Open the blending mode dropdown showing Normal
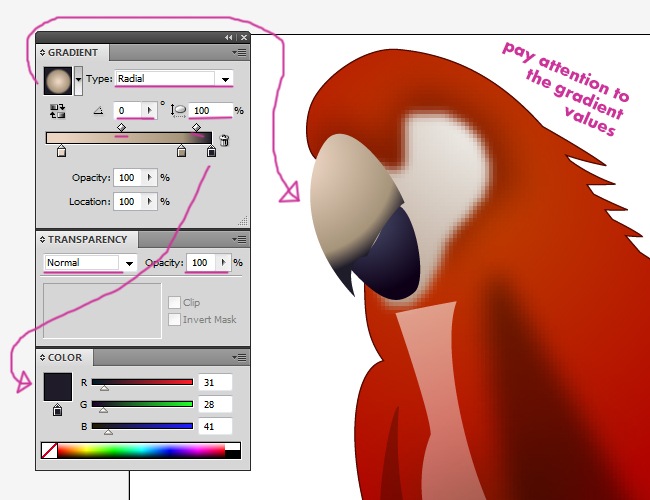 tap(90, 263)
